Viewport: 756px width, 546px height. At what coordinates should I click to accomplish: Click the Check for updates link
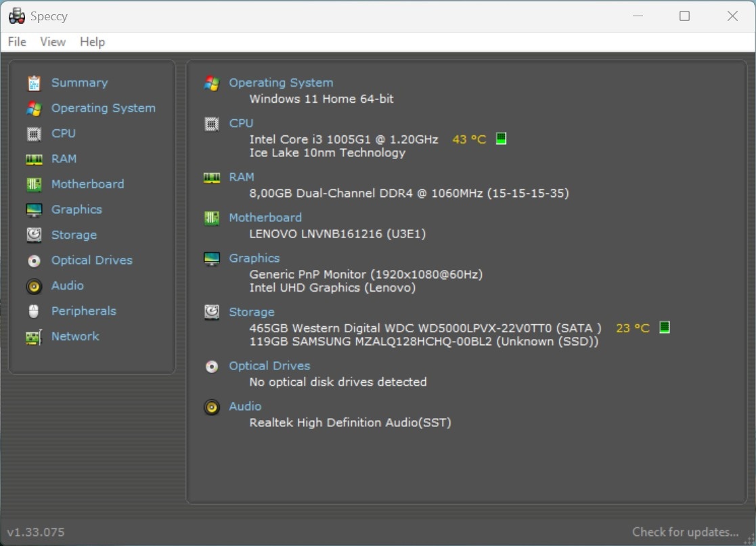tap(686, 532)
